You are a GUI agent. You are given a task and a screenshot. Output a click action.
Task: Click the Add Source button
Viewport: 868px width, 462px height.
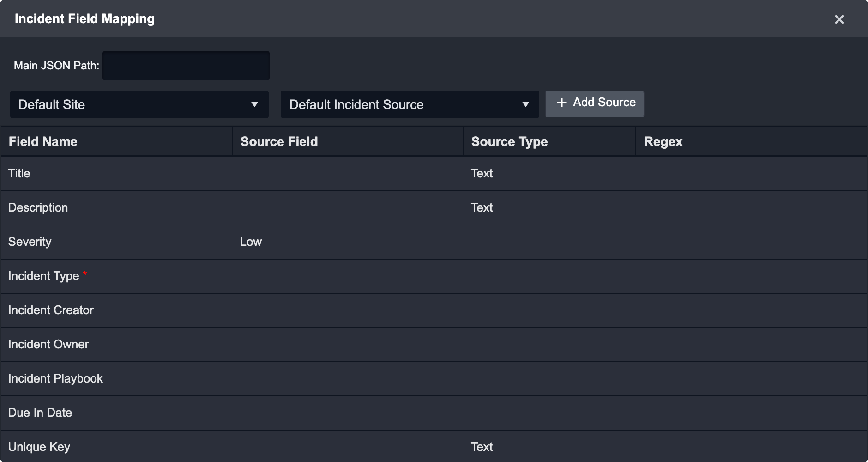pyautogui.click(x=594, y=103)
